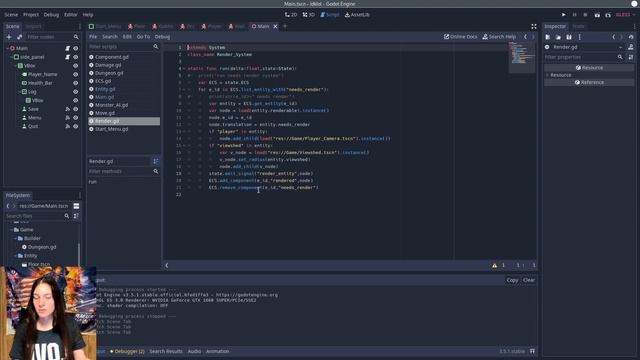Open Online Docs
The height and width of the screenshot is (360, 640).
coord(460,37)
